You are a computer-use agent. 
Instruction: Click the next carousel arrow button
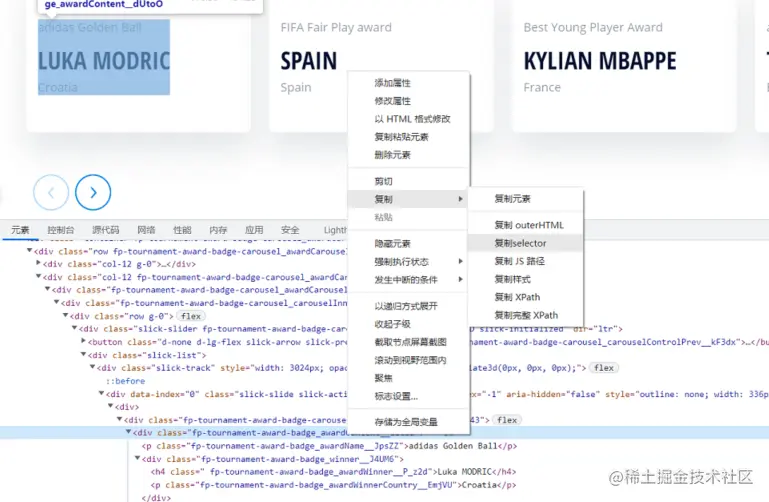click(93, 193)
